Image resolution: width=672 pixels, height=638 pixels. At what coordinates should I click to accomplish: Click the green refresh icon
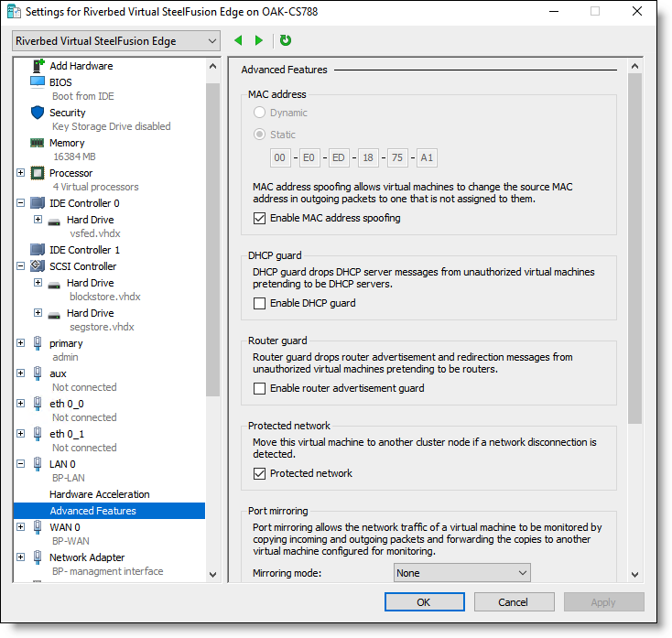tap(286, 40)
